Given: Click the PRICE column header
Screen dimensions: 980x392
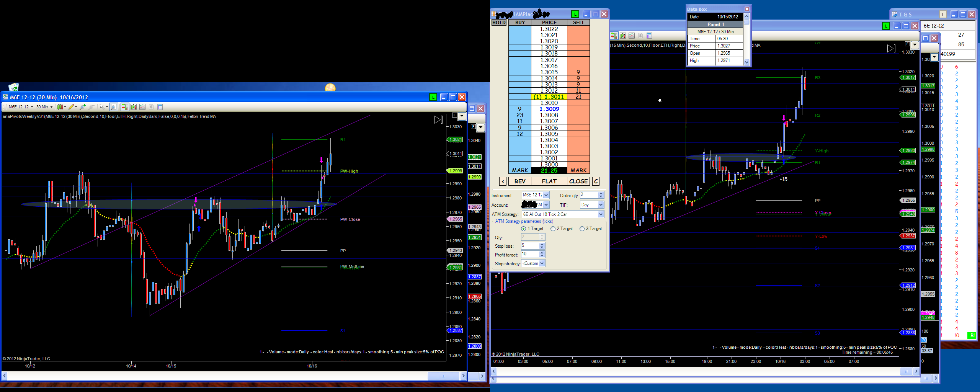Looking at the screenshot, I should 549,23.
